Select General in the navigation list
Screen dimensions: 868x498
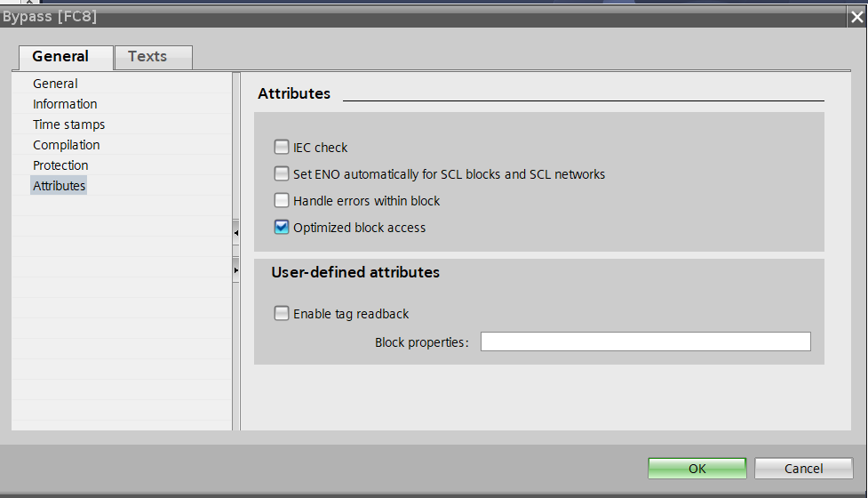pyautogui.click(x=55, y=84)
